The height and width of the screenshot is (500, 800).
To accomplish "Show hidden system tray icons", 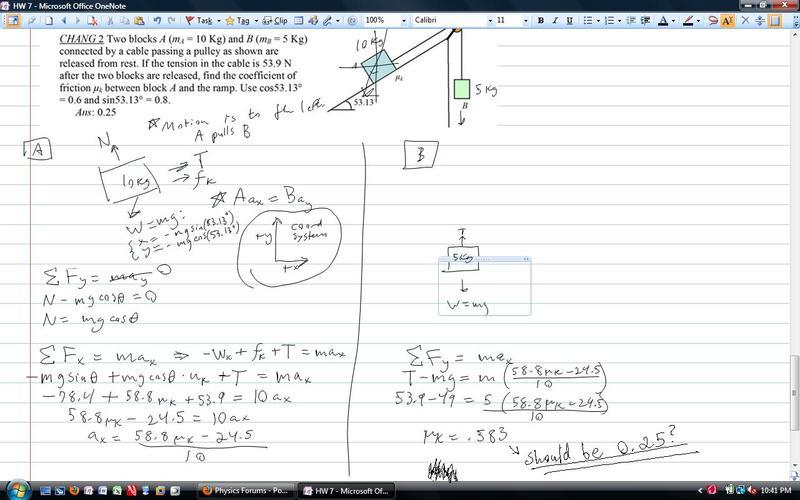I will pos(702,491).
